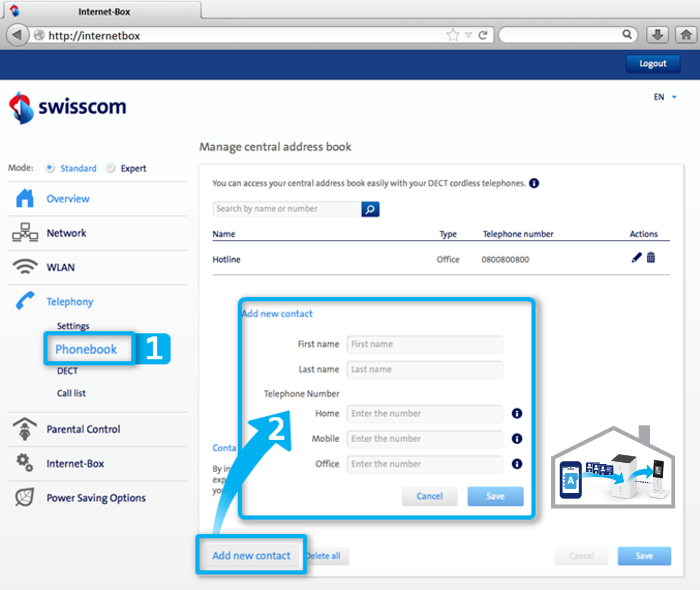The width and height of the screenshot is (700, 590).
Task: Open the browser downloads arrow button
Action: (x=657, y=35)
